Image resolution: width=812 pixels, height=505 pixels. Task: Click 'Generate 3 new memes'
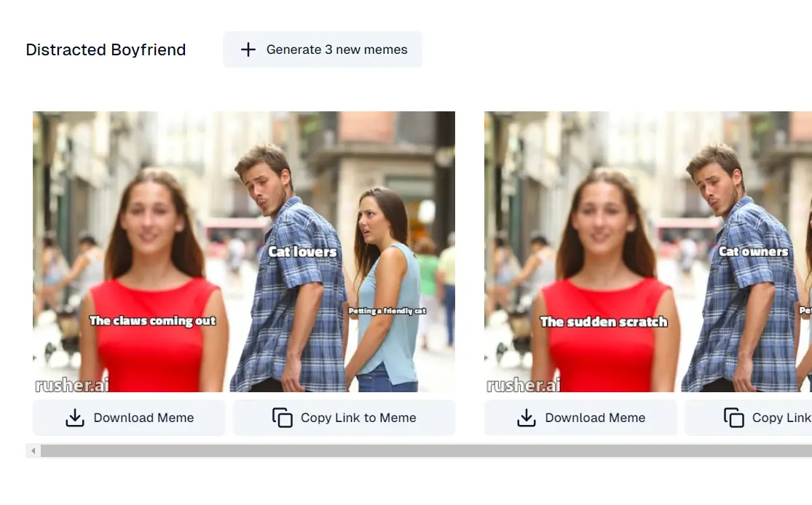[x=323, y=49]
